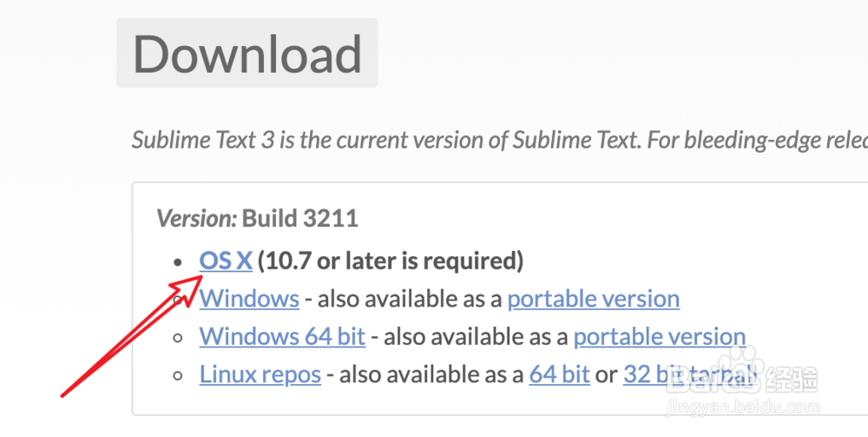Image resolution: width=868 pixels, height=437 pixels.
Task: Click the Linux 64 bit tarball link
Action: pos(559,374)
